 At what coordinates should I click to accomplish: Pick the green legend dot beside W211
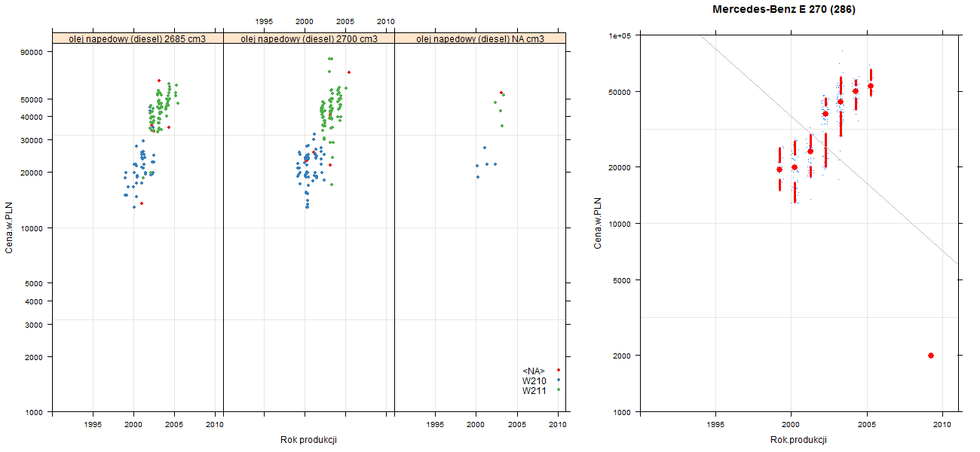[558, 389]
